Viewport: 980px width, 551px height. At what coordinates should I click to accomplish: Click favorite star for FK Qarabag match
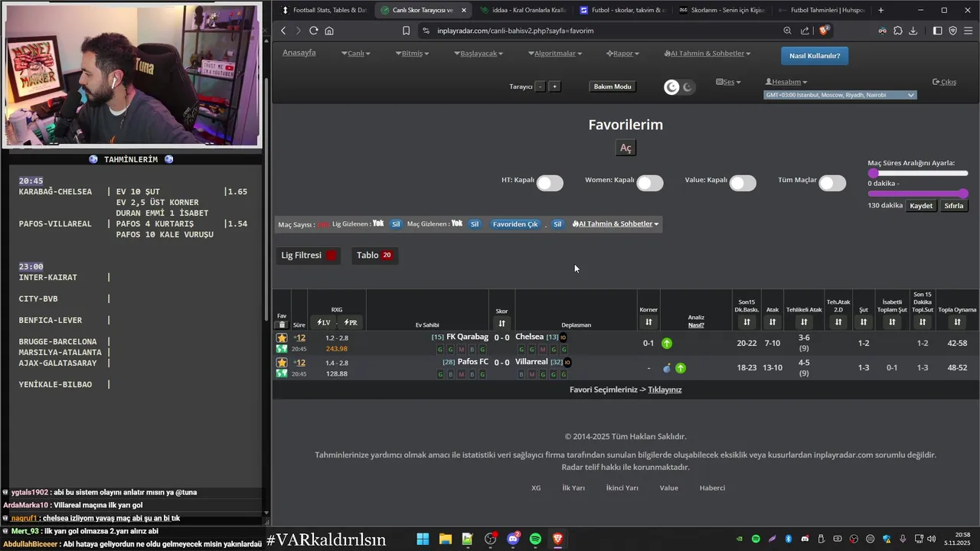(282, 337)
